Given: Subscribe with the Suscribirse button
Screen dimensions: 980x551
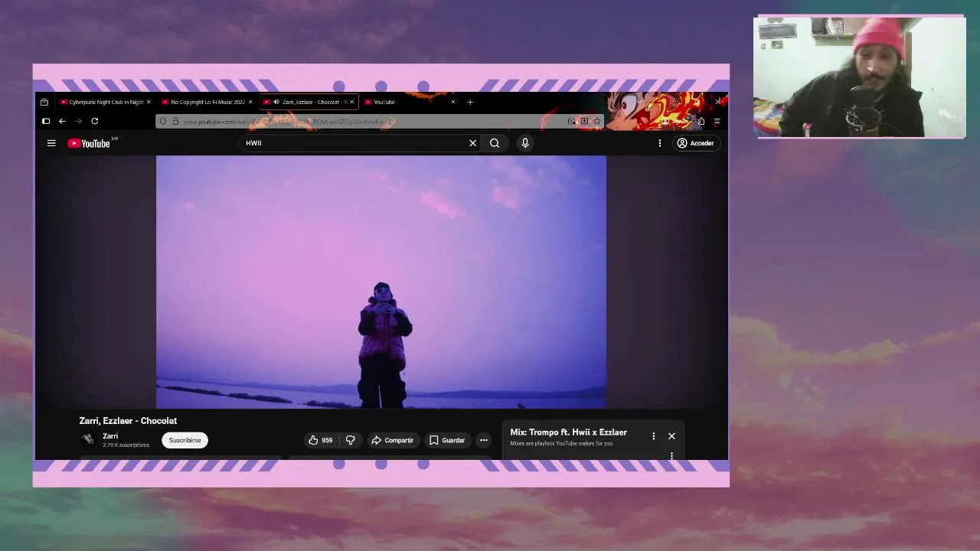Looking at the screenshot, I should [x=185, y=440].
